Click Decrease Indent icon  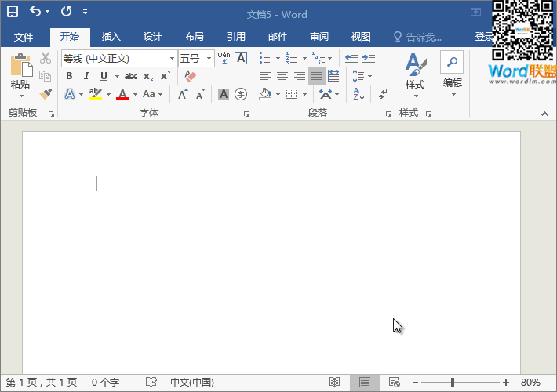(351, 57)
